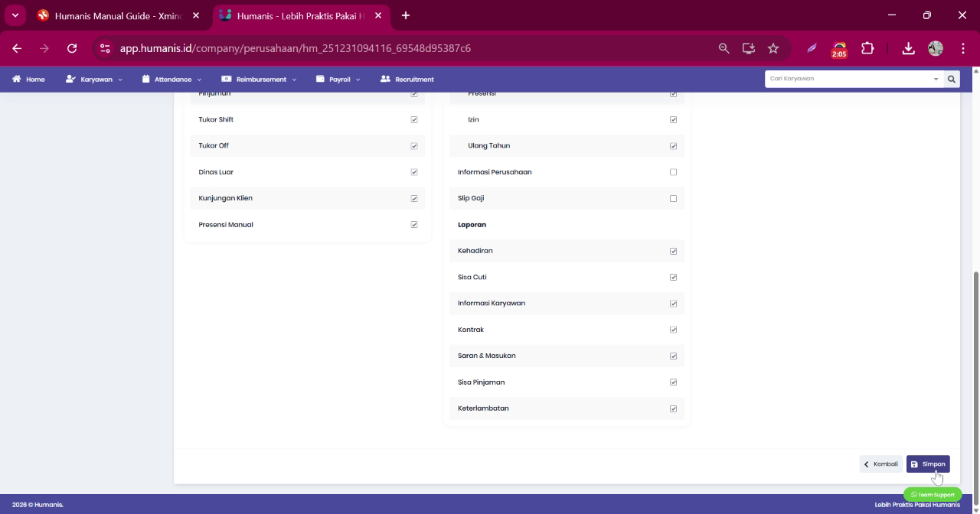Open the Karyawan menu
980x514 pixels.
[x=94, y=79]
